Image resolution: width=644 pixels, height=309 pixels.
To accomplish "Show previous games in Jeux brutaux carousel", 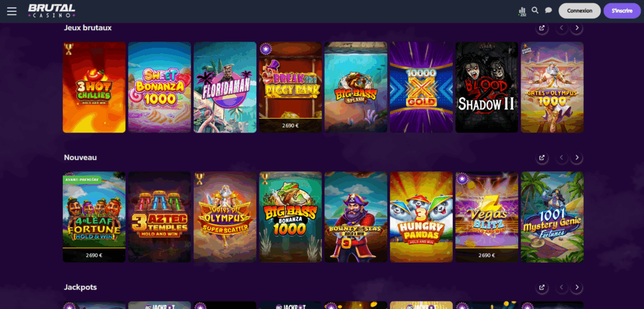I will point(562,28).
